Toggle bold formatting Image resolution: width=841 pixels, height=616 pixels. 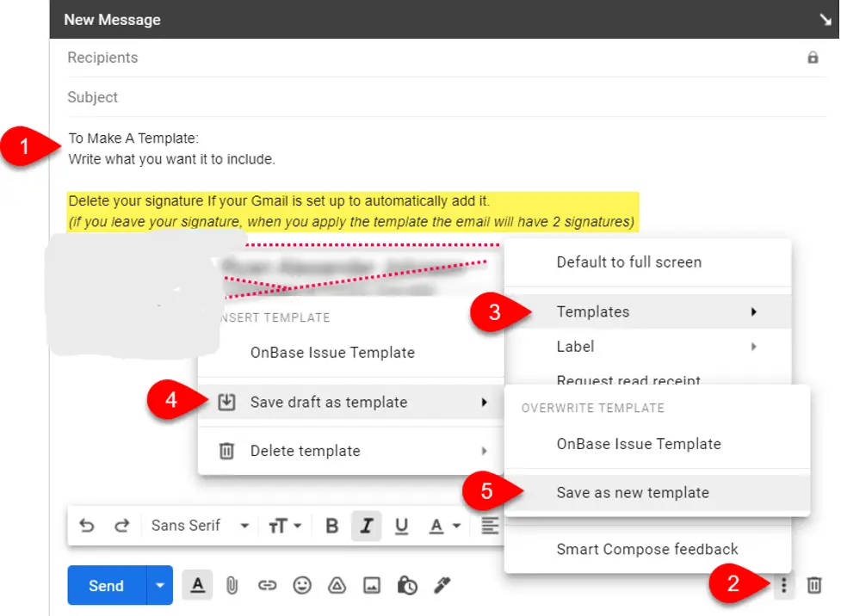tap(332, 526)
